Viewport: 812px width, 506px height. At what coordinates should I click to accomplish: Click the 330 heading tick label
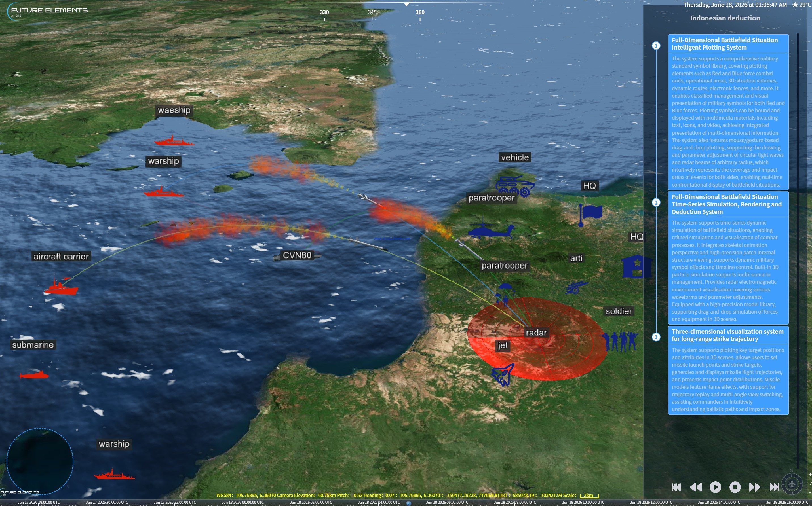[x=324, y=12]
